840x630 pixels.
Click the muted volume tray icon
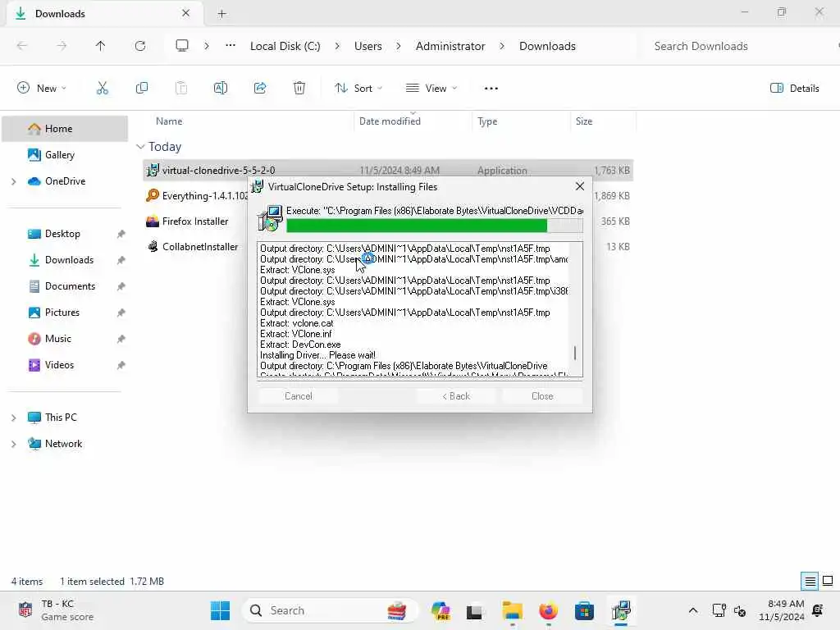pos(740,610)
